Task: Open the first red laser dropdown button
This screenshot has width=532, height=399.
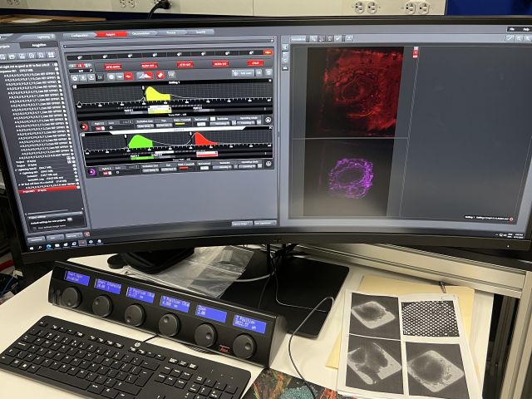Action: pyautogui.click(x=114, y=65)
